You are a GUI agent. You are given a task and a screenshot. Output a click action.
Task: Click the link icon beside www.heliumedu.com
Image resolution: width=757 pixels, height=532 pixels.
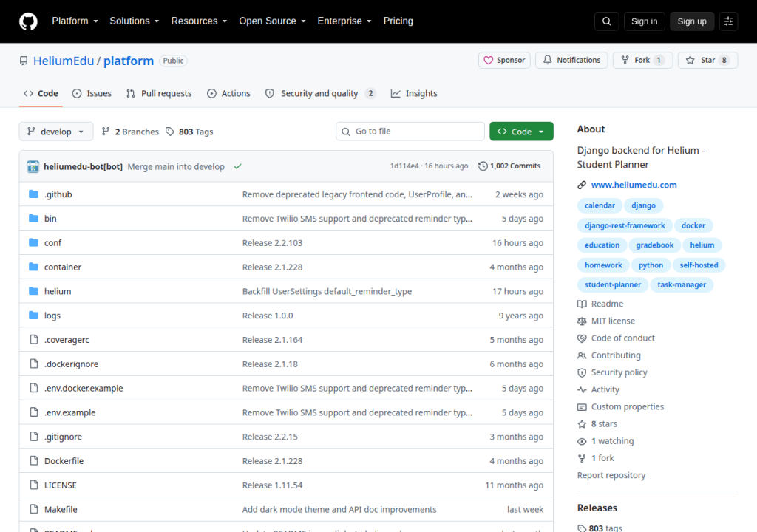click(x=582, y=185)
